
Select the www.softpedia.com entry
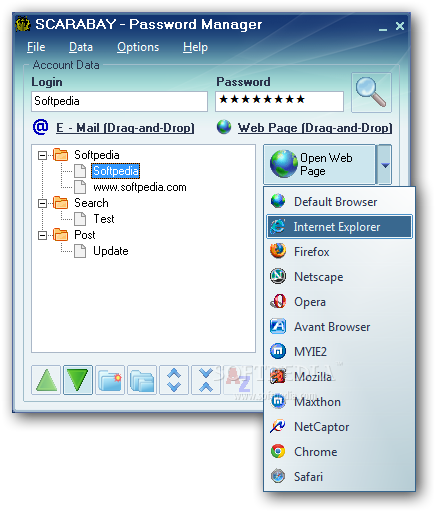pyautogui.click(x=140, y=187)
